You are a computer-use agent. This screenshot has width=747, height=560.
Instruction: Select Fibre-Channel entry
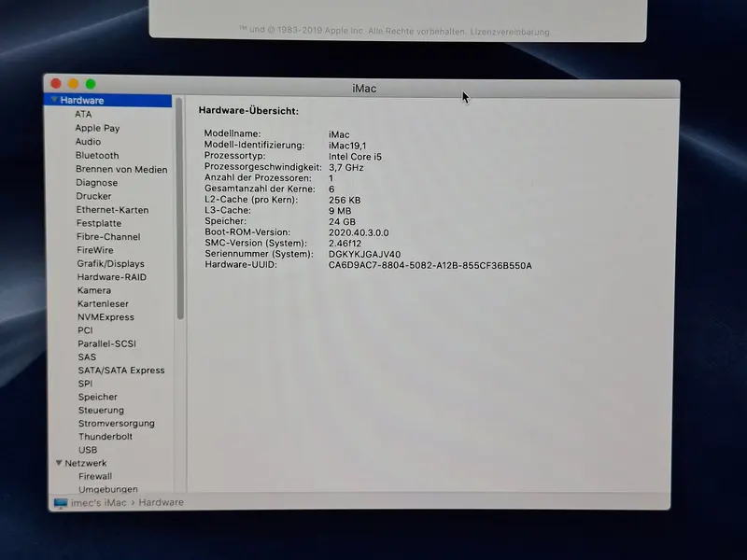point(108,237)
